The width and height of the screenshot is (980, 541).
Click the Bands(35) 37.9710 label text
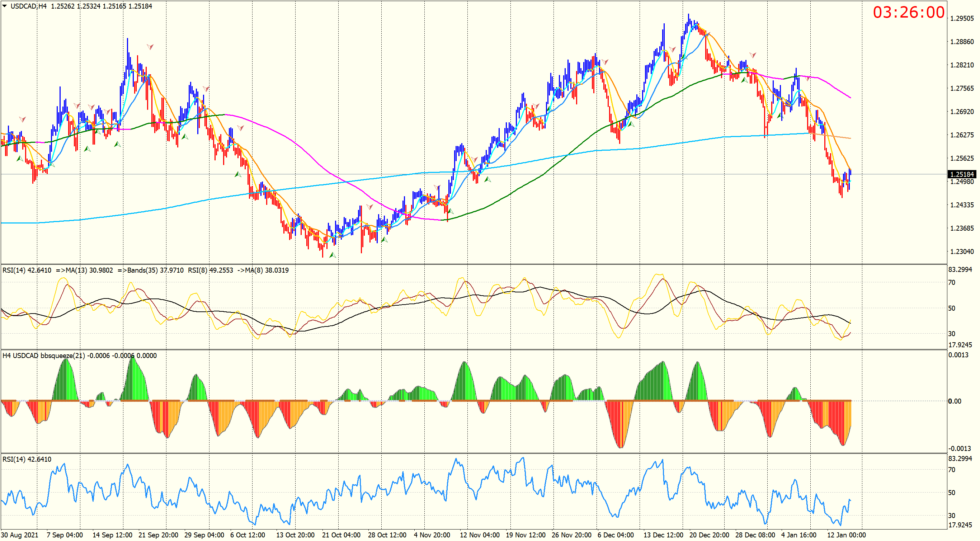tap(155, 270)
